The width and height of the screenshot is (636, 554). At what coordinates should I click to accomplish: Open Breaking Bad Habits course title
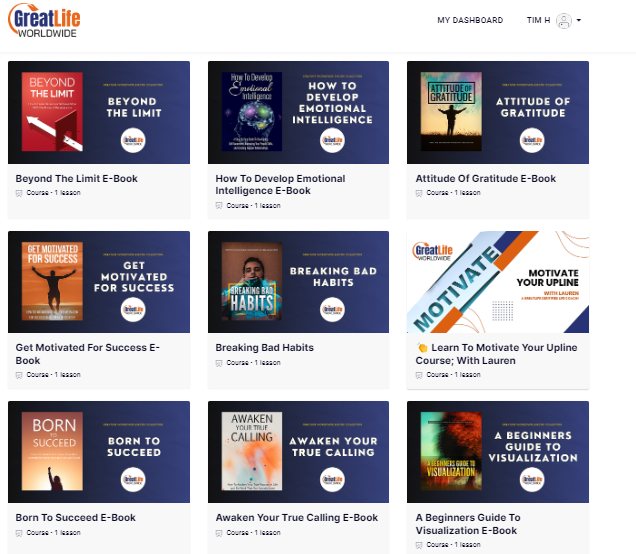coord(264,348)
